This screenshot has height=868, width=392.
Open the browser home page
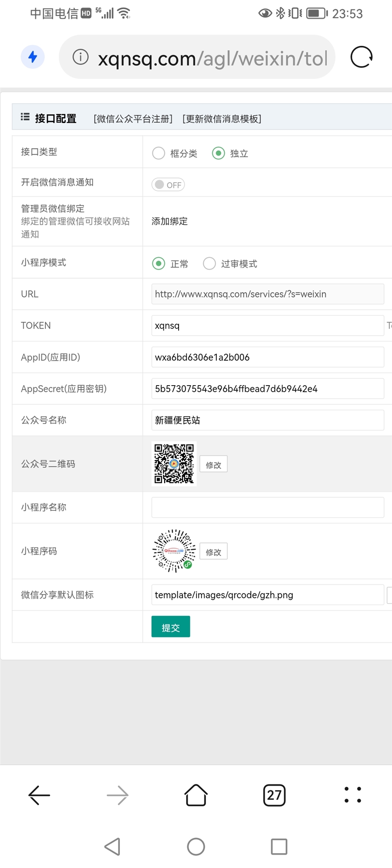(x=196, y=795)
